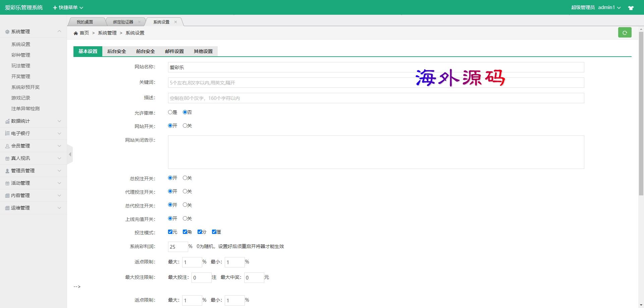This screenshot has height=308, width=644.
Task: Open 游戏记录 in the sidebar
Action: (x=21, y=98)
